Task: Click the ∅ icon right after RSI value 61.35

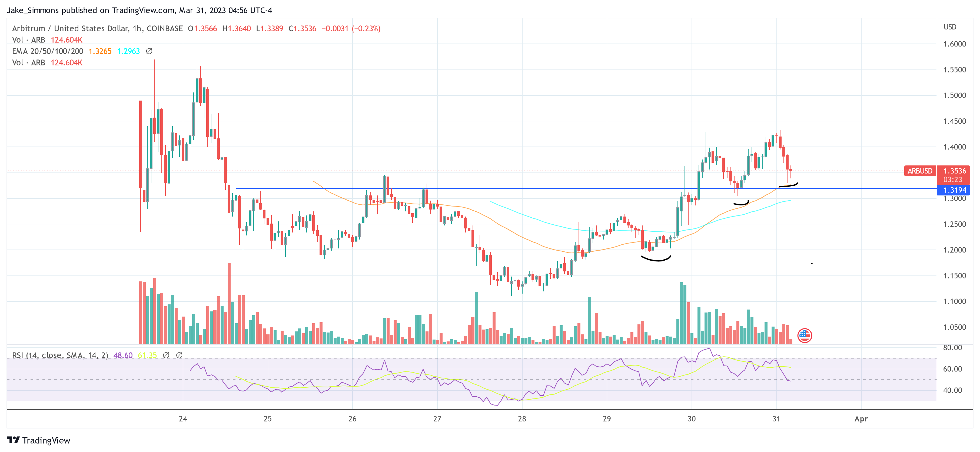Action: click(166, 355)
